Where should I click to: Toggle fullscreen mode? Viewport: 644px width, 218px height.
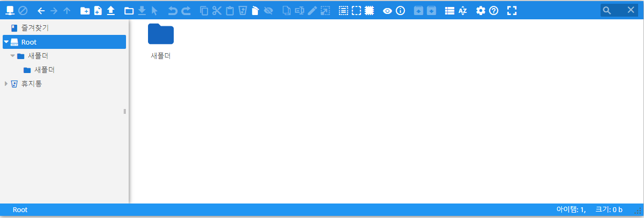pos(512,10)
